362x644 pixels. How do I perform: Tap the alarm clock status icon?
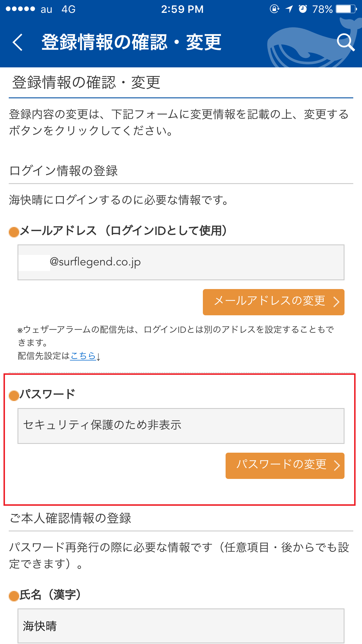coord(303,9)
